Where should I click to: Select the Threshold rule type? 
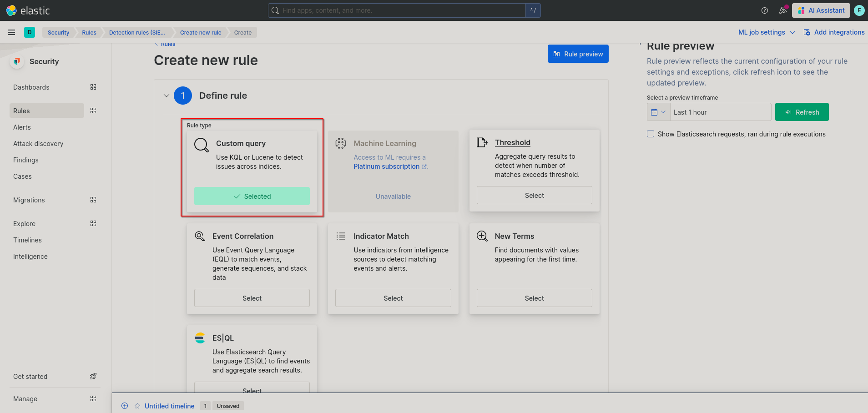(534, 195)
